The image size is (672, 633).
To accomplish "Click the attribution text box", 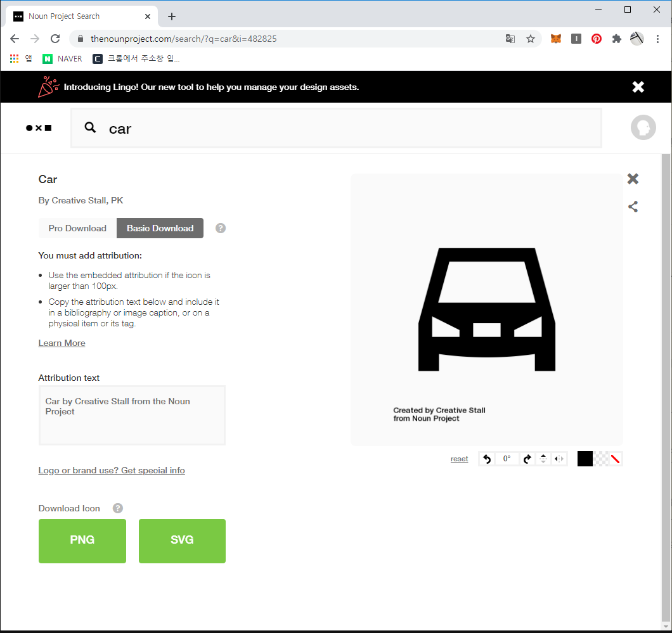I will (132, 416).
